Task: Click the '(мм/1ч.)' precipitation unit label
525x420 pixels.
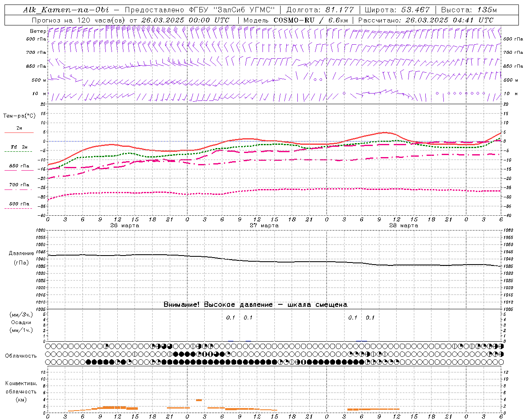Action: coord(21,330)
